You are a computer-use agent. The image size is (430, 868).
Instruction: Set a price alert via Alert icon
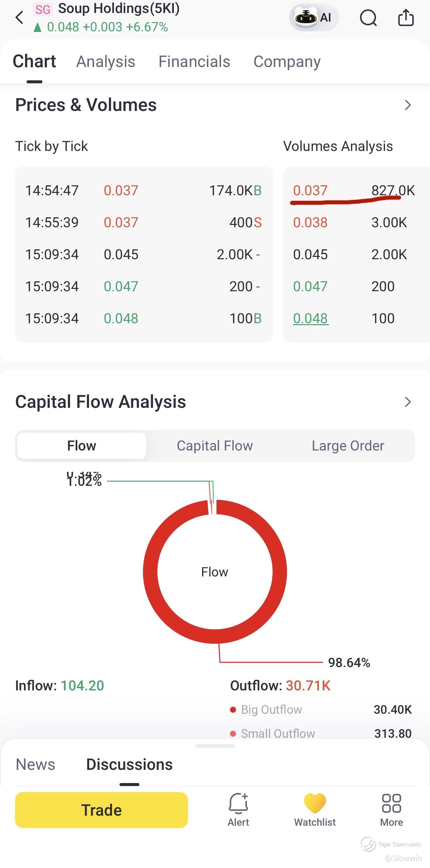point(238,809)
